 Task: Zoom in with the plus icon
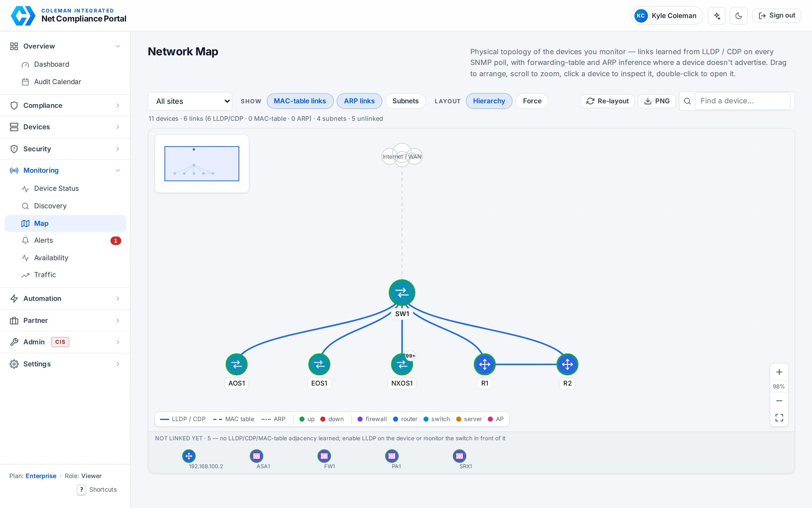point(779,372)
